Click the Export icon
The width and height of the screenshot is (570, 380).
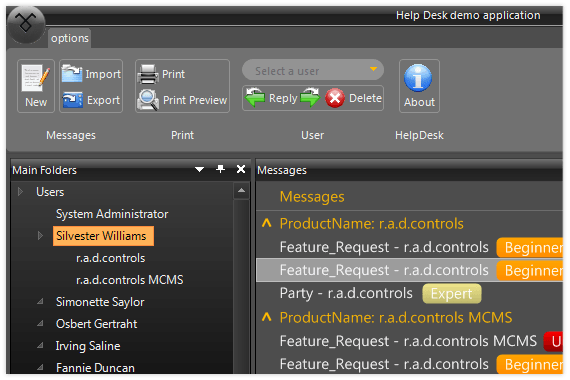point(72,100)
